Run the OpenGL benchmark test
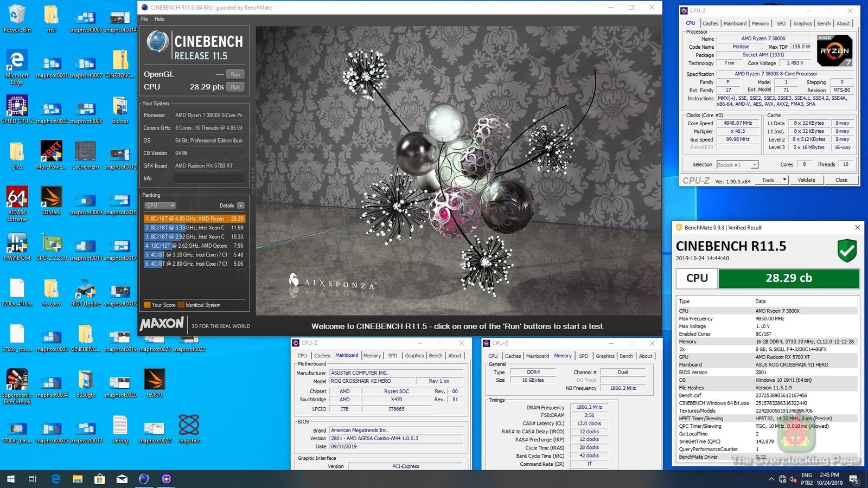 [235, 74]
